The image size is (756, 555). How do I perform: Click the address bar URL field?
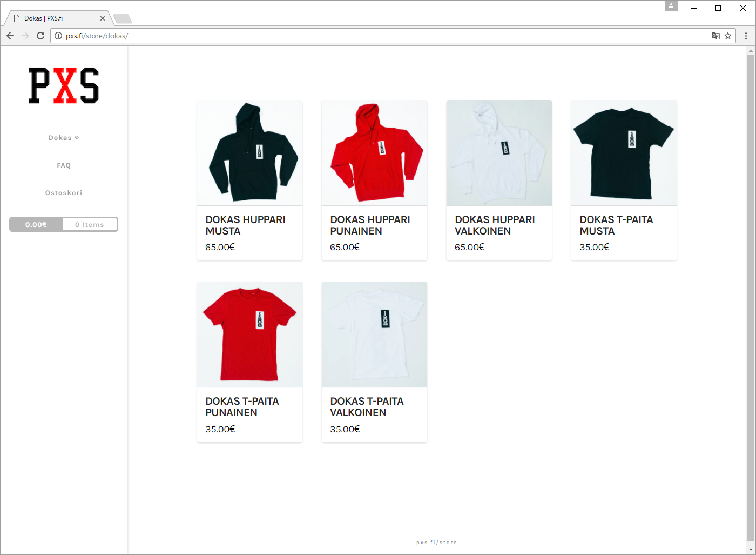point(378,36)
